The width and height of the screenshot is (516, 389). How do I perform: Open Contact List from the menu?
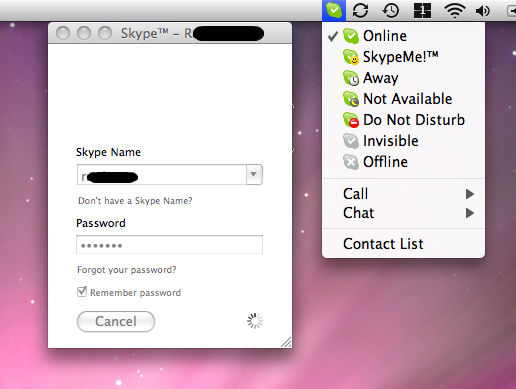(x=403, y=244)
